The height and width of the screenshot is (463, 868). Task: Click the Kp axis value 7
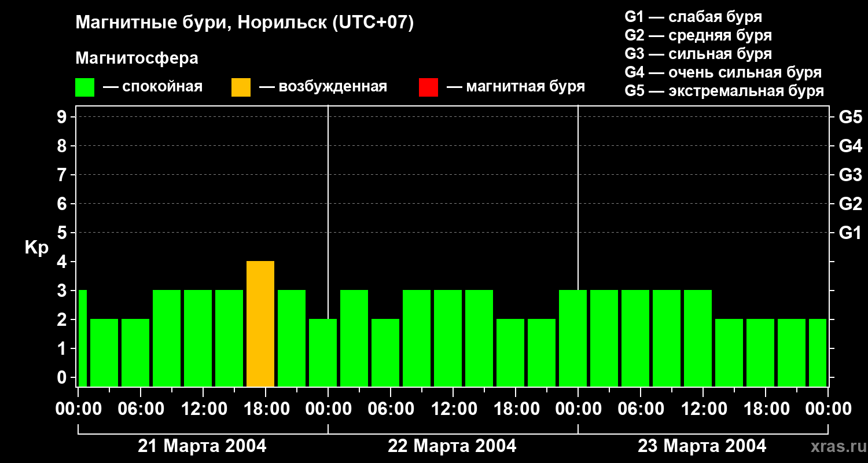[x=63, y=175]
